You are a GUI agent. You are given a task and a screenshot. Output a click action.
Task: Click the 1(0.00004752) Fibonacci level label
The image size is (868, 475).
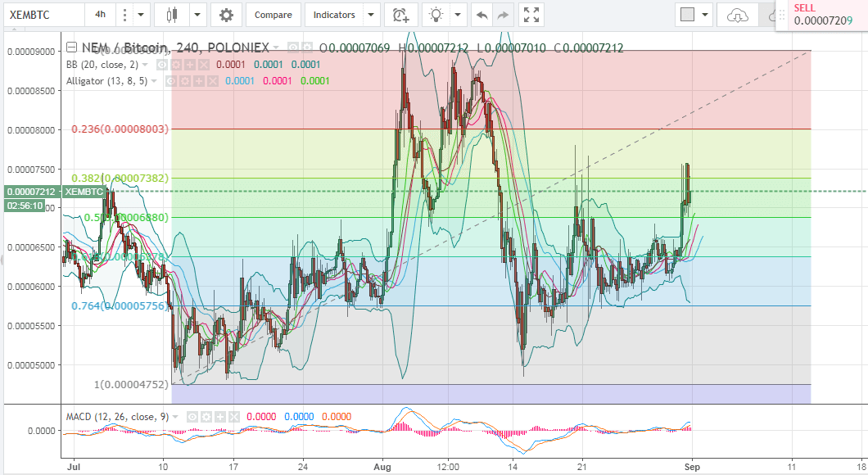tap(131, 384)
